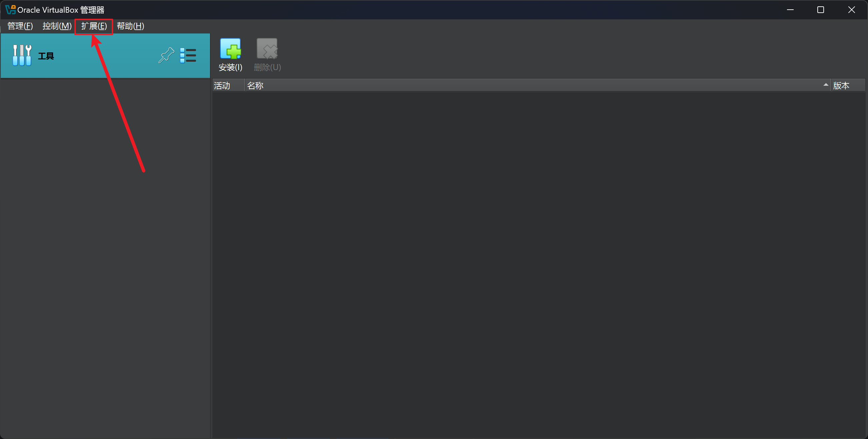The width and height of the screenshot is (868, 439).
Task: Click the 安装(I) label text
Action: click(x=230, y=67)
